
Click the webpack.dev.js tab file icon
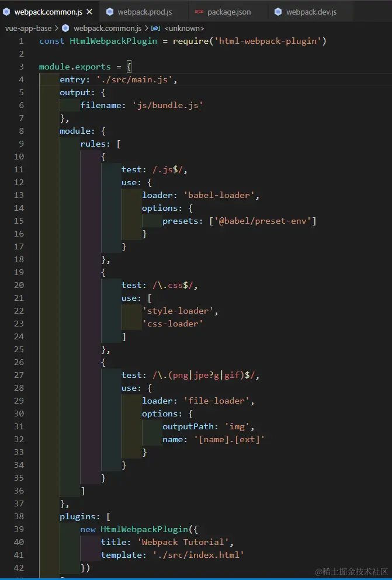pyautogui.click(x=278, y=12)
